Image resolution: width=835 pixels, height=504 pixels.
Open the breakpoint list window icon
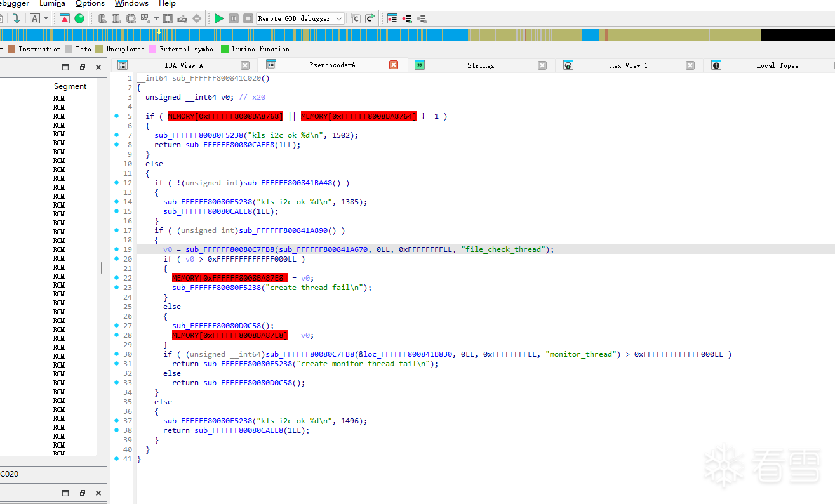click(392, 18)
